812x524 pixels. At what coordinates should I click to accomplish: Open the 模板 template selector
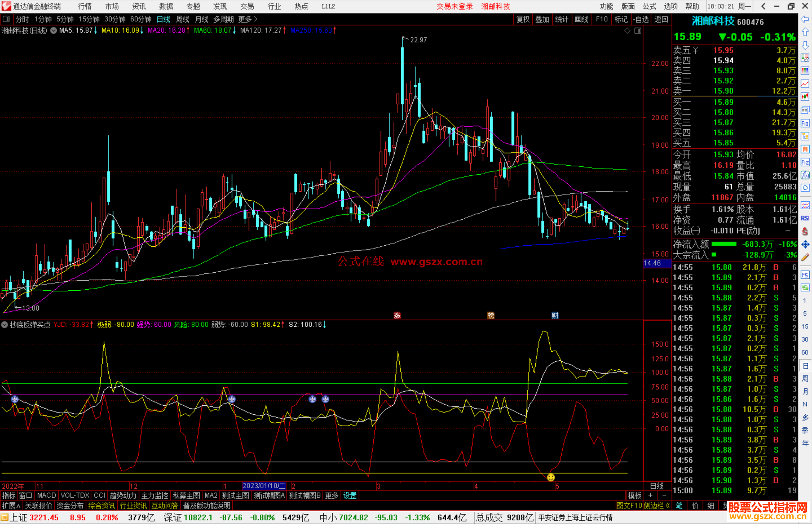click(635, 495)
